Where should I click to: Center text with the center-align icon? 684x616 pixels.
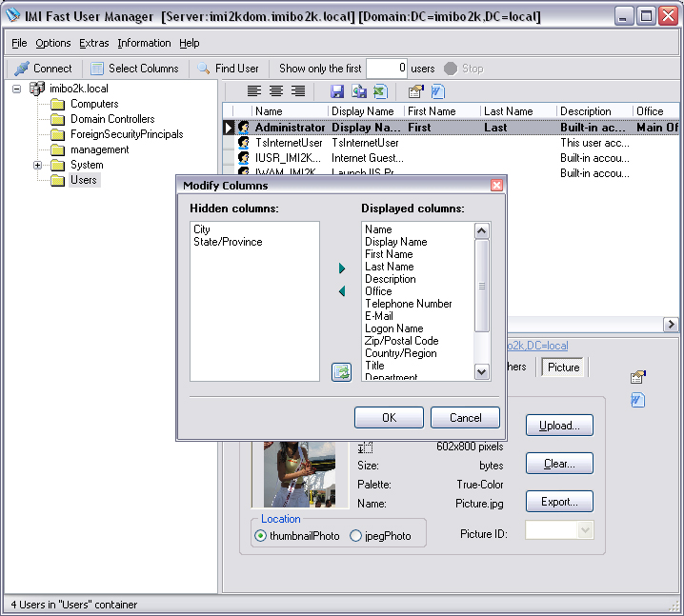pos(276,91)
